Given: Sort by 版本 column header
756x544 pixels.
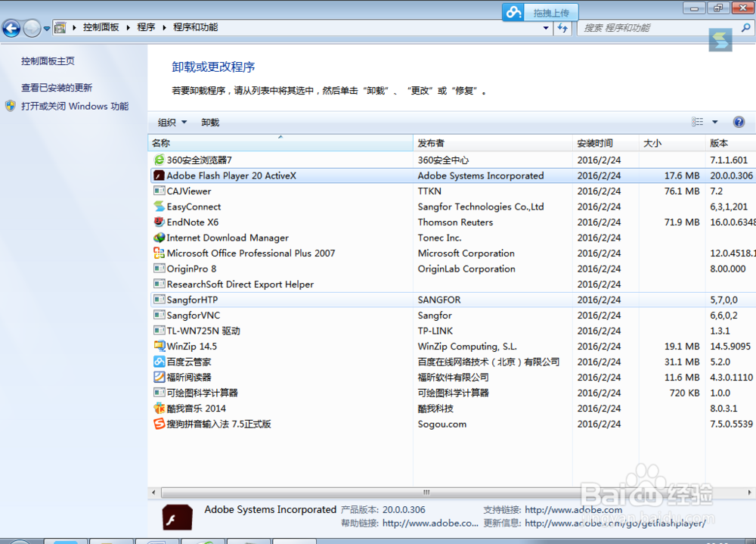Looking at the screenshot, I should pos(730,143).
